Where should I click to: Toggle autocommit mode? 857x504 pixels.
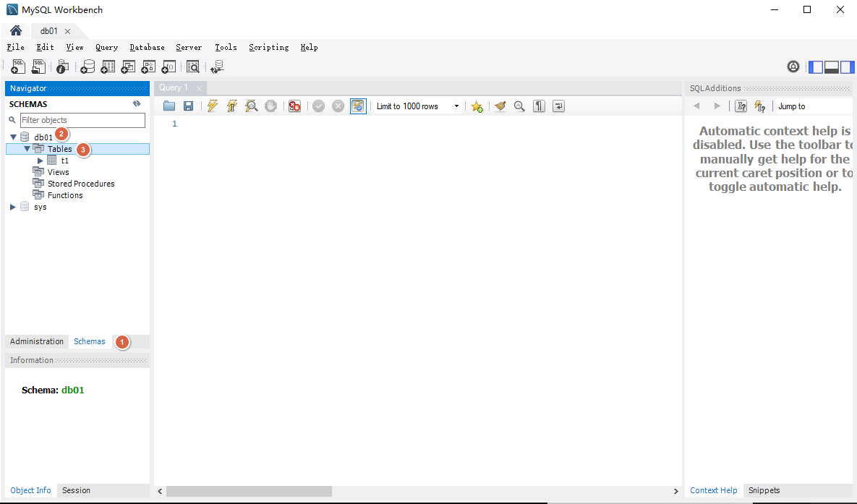[358, 106]
